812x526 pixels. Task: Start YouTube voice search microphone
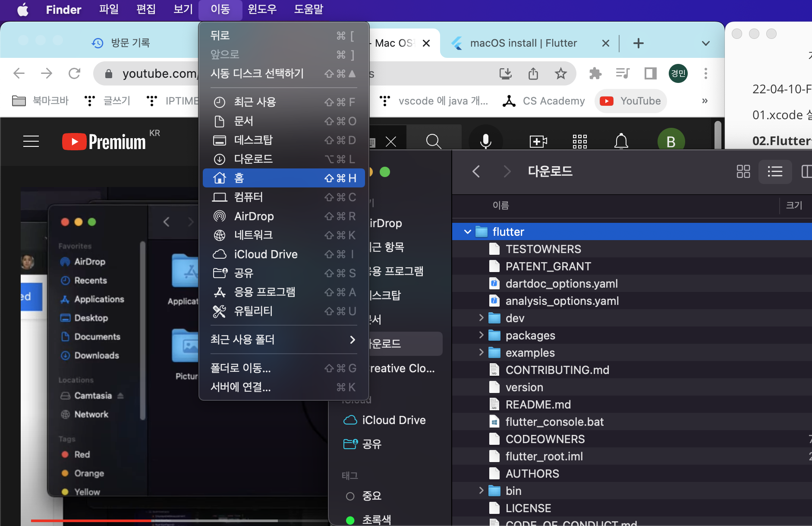pyautogui.click(x=486, y=141)
